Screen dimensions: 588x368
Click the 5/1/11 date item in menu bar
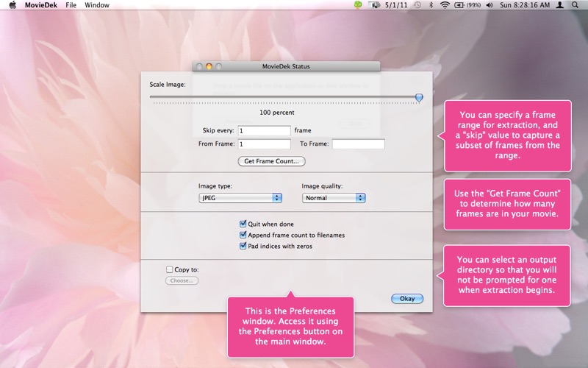coord(396,5)
